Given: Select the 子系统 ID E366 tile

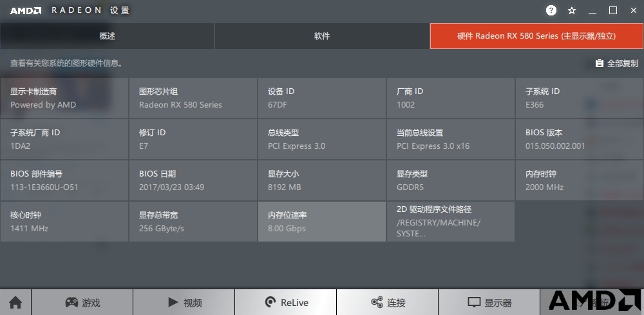Looking at the screenshot, I should coord(580,98).
